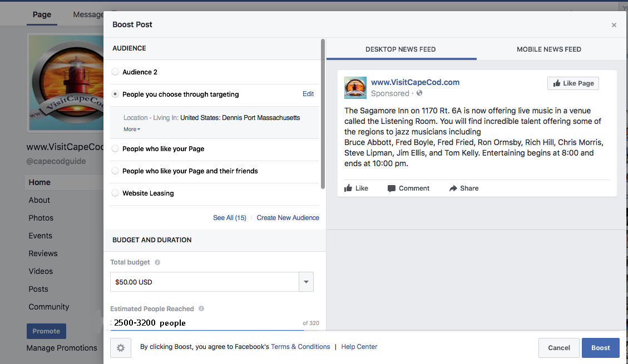Viewport: 628px width, 364px height.
Task: Click the VisitCapeCod avatar in the ad preview
Action: coord(355,88)
